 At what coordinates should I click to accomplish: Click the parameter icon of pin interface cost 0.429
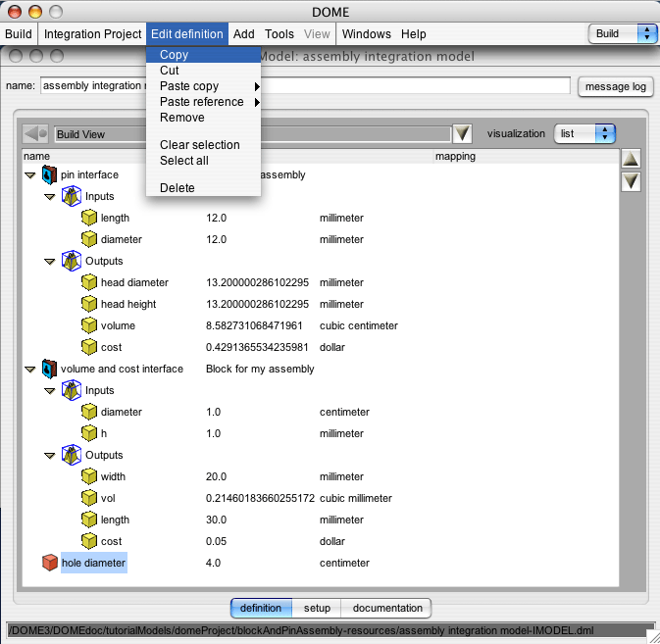(89, 347)
